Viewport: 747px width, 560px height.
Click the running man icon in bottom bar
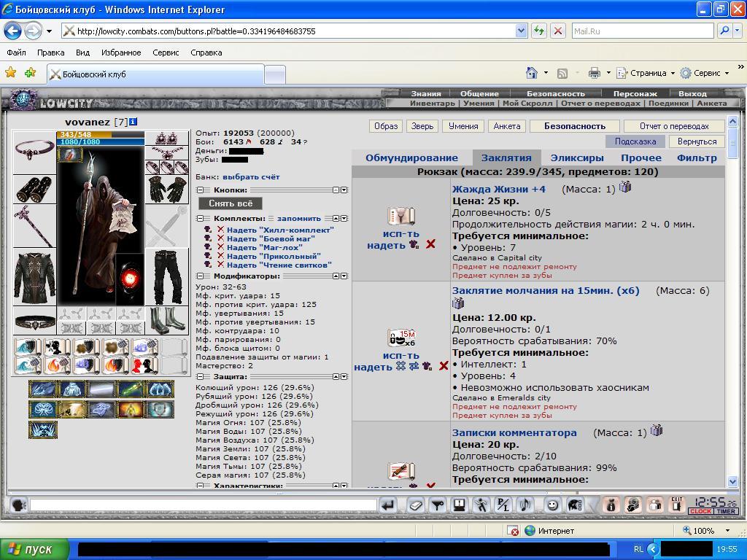point(481,505)
